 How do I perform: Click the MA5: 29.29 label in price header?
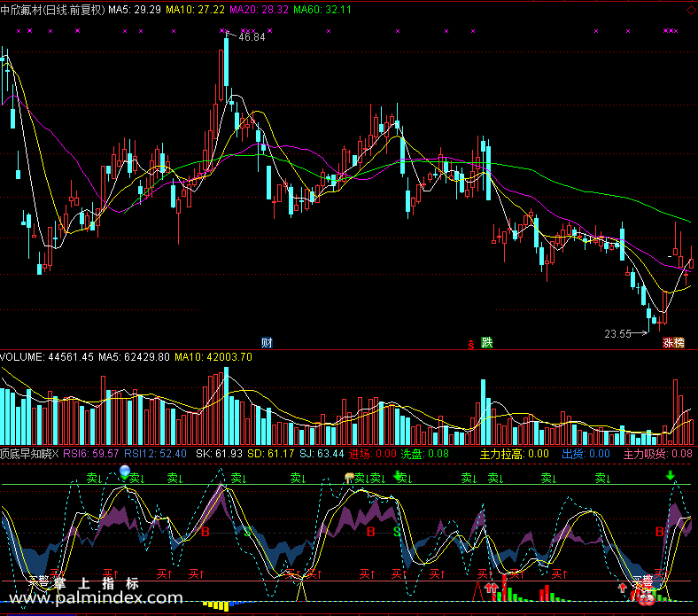[x=135, y=10]
